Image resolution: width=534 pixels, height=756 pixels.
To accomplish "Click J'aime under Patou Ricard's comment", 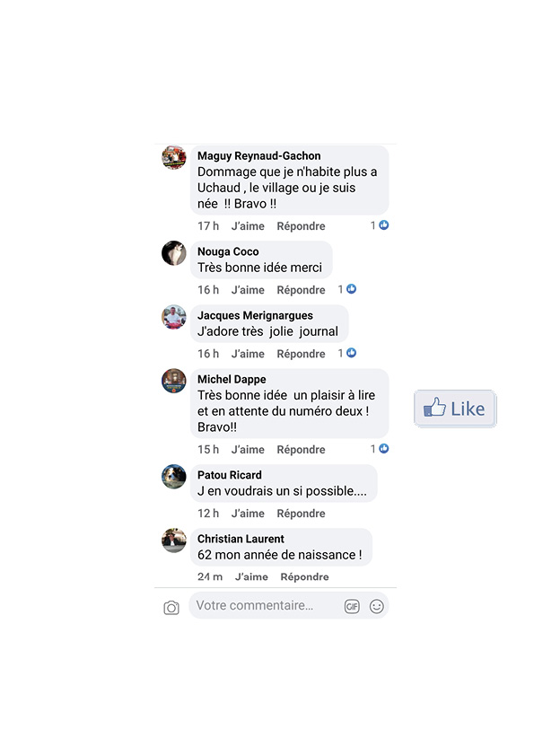I will [248, 514].
